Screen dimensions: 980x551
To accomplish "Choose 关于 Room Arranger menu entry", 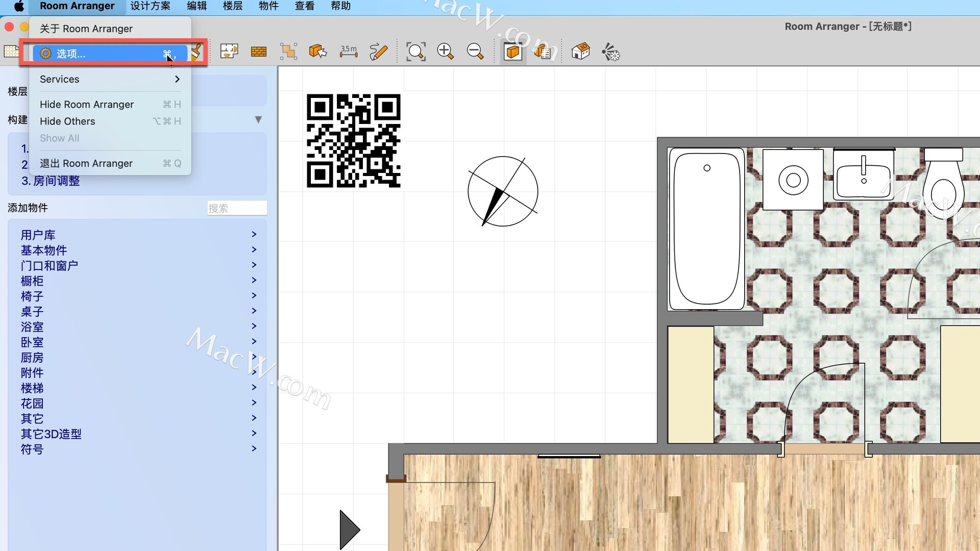I will (x=110, y=29).
